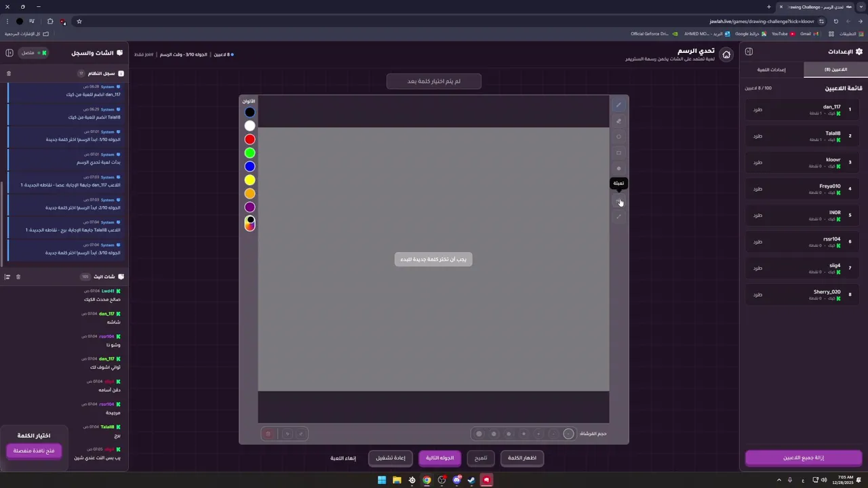Kick player dan_117 with طرد
Viewport: 868px width, 488px height.
[757, 110]
